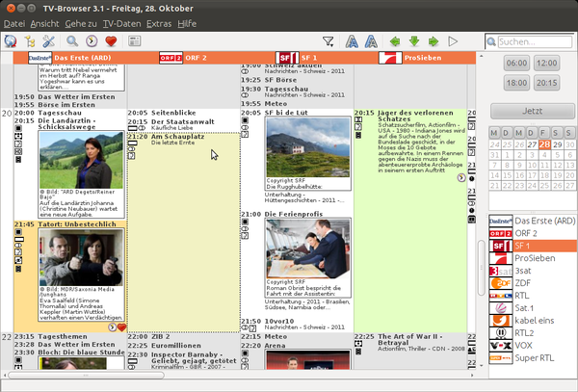Go to previous day with left green arrow
The width and height of the screenshot is (578, 392).
point(394,41)
